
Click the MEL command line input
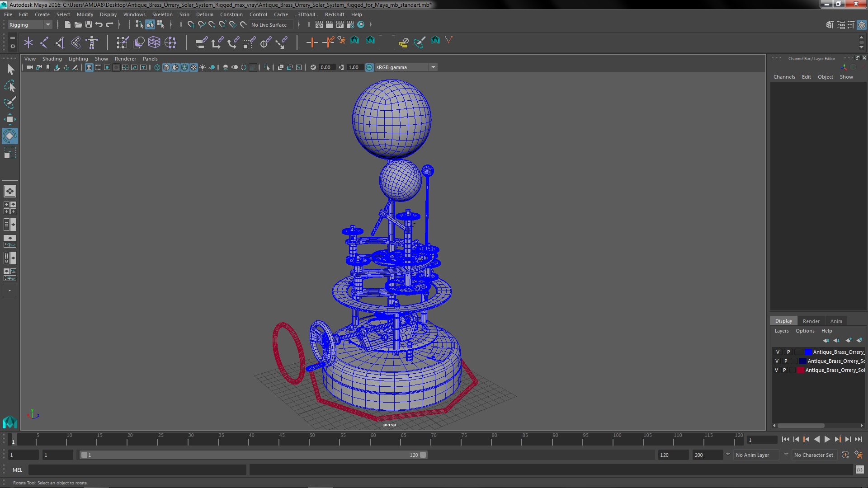click(137, 470)
